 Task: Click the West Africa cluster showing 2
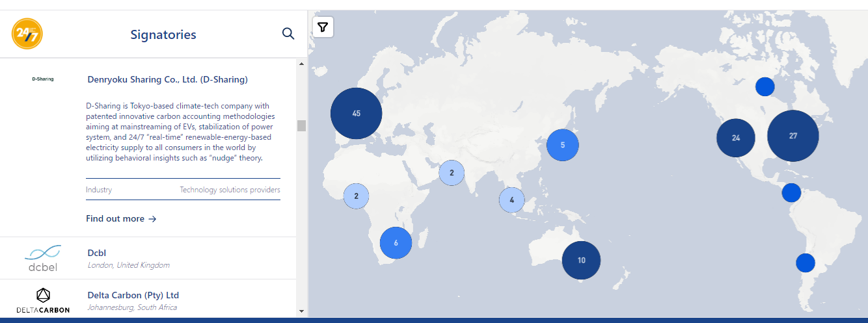(356, 196)
